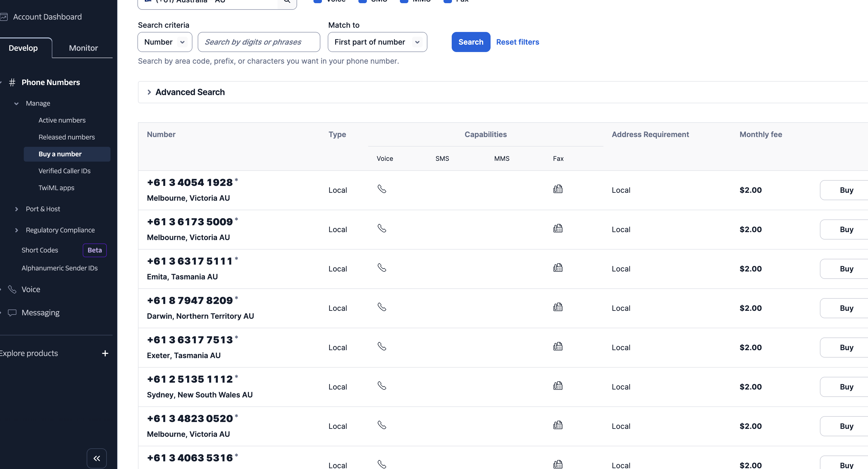Click the Phone Numbers hash icon
868x469 pixels.
[12, 82]
